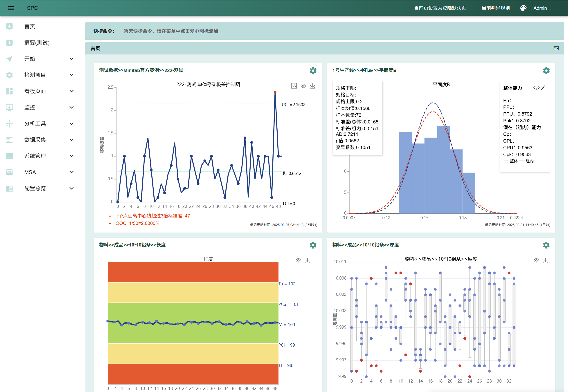Click 当前判异规则 in top bar
Image resolution: width=568 pixels, height=392 pixels.
[x=495, y=8]
